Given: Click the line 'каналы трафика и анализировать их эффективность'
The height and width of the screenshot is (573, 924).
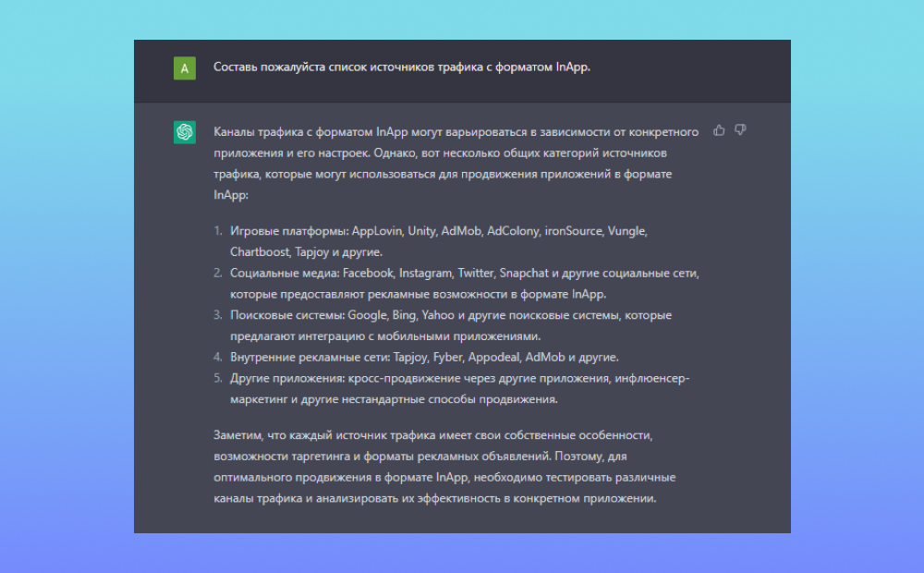Looking at the screenshot, I should coord(435,498).
